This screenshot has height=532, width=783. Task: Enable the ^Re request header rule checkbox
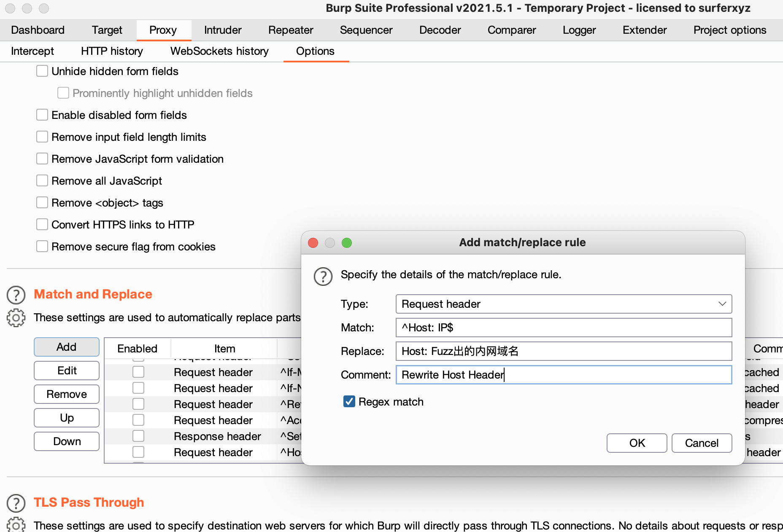138,404
